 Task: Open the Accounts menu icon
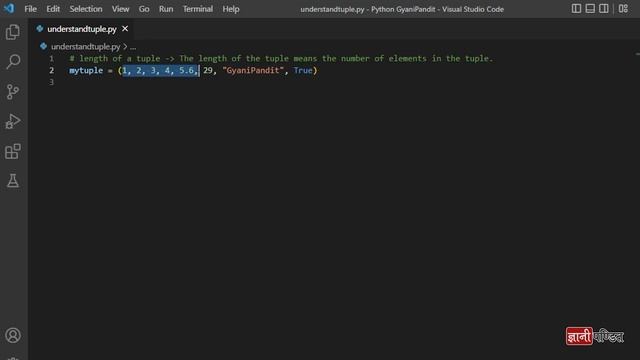pyautogui.click(x=13, y=336)
